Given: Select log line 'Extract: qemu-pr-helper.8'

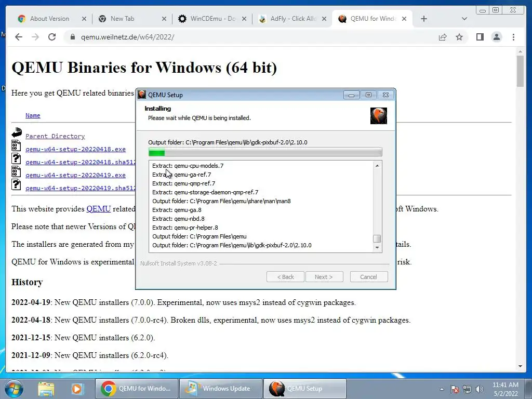Looking at the screenshot, I should [x=185, y=228].
